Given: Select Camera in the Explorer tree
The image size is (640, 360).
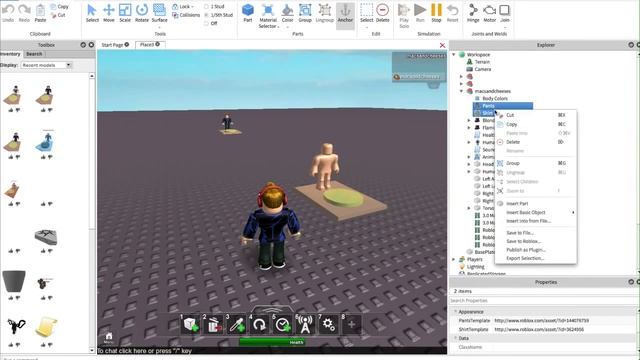Looking at the screenshot, I should coord(483,69).
